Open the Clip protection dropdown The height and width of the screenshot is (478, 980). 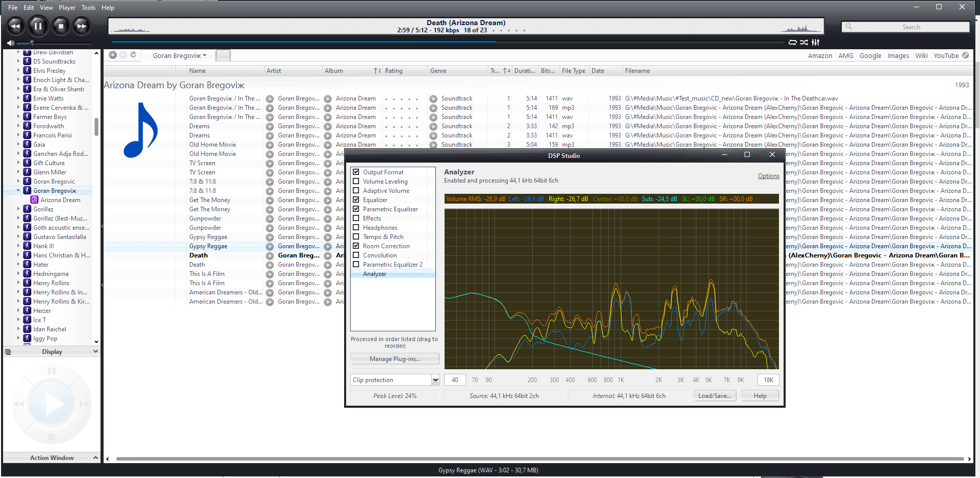(435, 380)
